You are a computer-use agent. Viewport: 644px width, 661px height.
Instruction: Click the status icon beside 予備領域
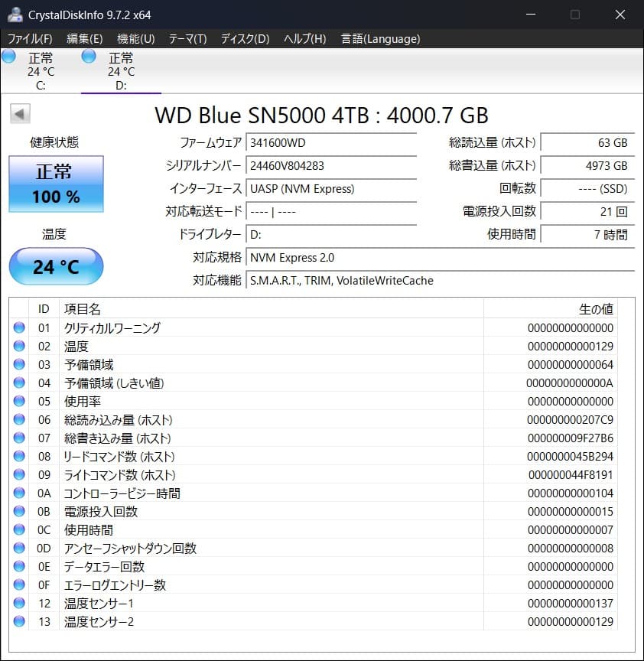[18, 365]
